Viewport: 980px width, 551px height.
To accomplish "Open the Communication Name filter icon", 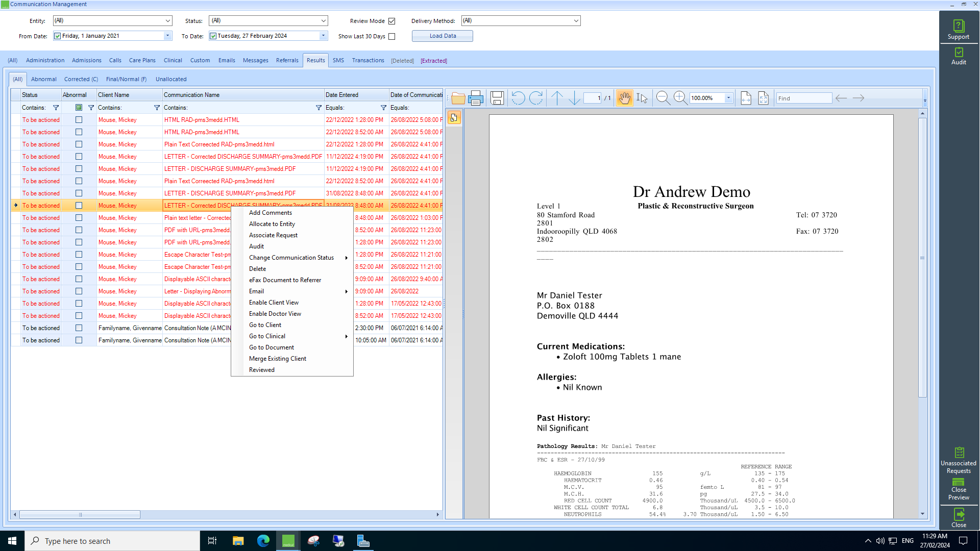I will tap(318, 108).
